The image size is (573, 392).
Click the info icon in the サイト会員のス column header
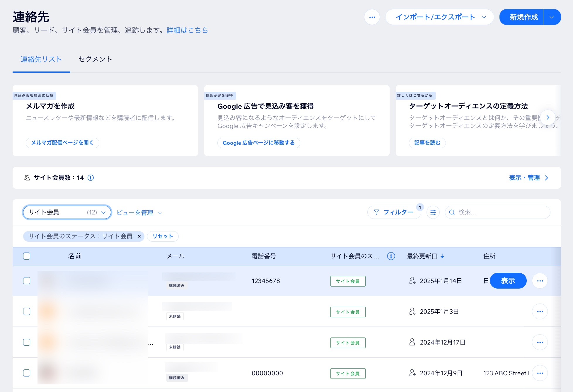click(x=391, y=256)
